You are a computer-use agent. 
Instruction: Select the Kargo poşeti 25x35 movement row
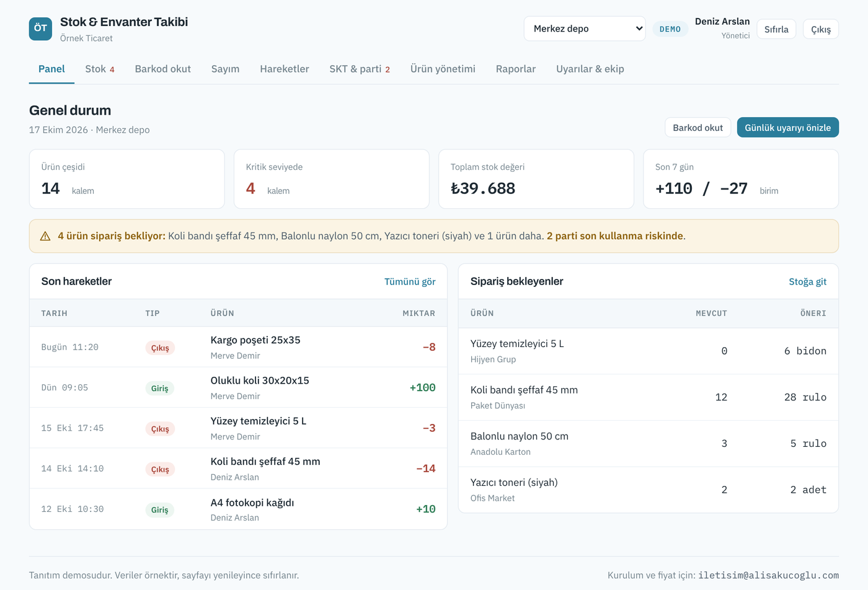239,347
